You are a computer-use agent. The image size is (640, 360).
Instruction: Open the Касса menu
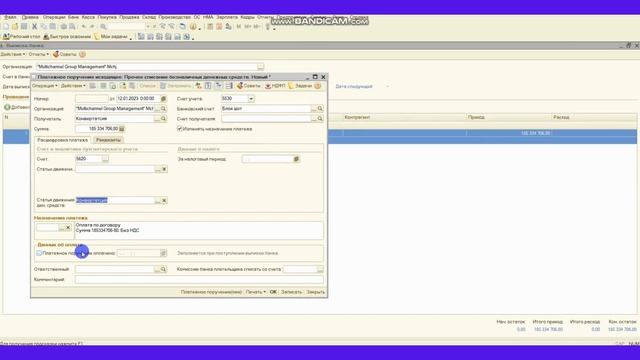[x=88, y=18]
